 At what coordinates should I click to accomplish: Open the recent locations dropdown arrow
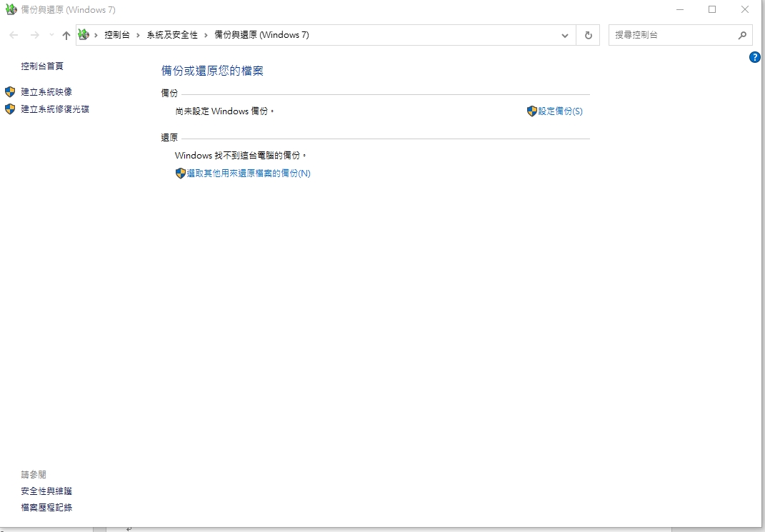pyautogui.click(x=51, y=35)
